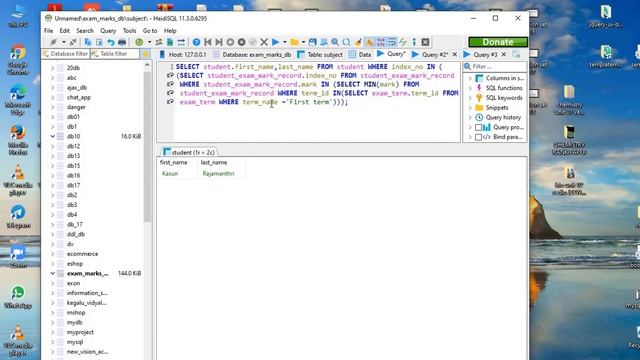Enable the Bind parameters checkbox
This screenshot has width=640, height=360.
[x=478, y=137]
